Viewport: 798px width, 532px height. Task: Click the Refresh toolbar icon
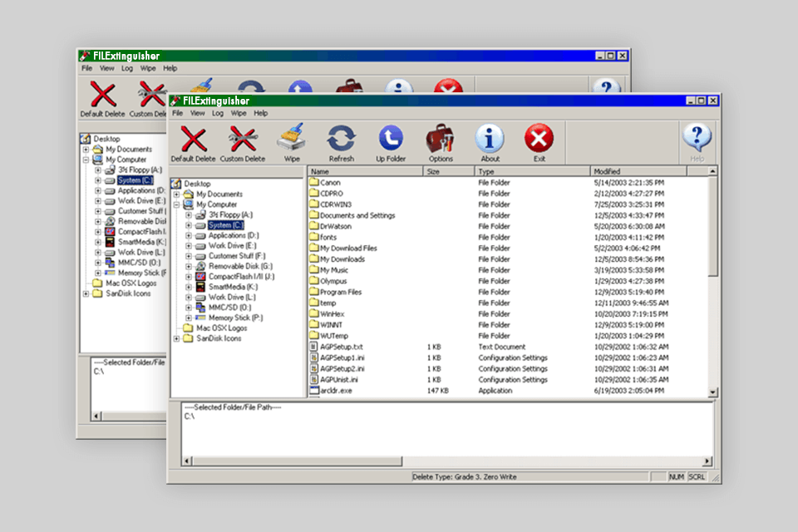(x=341, y=139)
